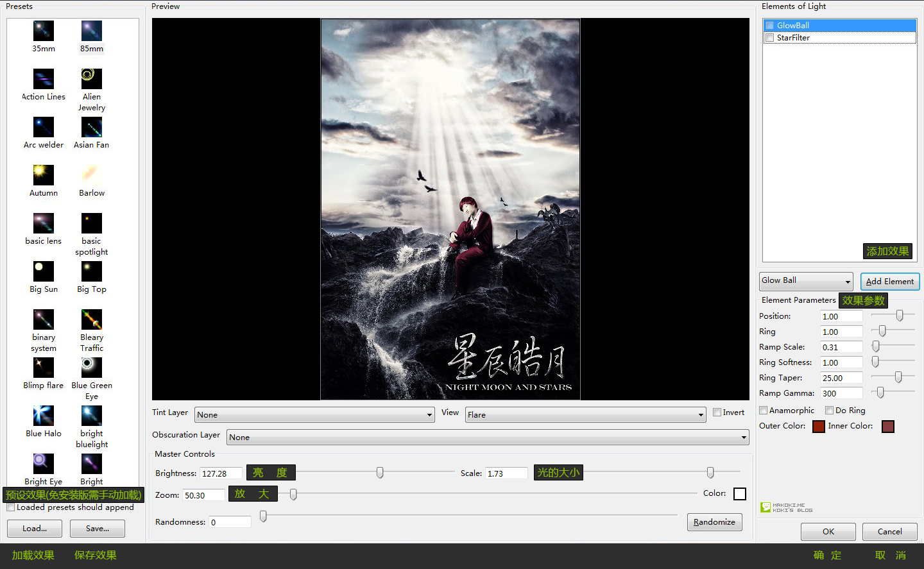Open the Master Controls Color swatch
This screenshot has width=924, height=569.
click(x=740, y=494)
